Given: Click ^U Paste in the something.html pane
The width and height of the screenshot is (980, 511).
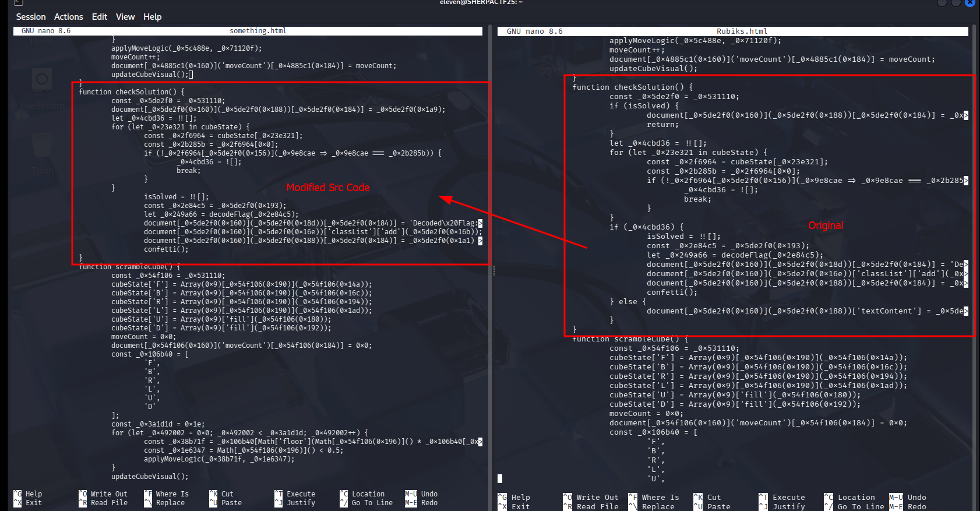Looking at the screenshot, I should coord(225,503).
